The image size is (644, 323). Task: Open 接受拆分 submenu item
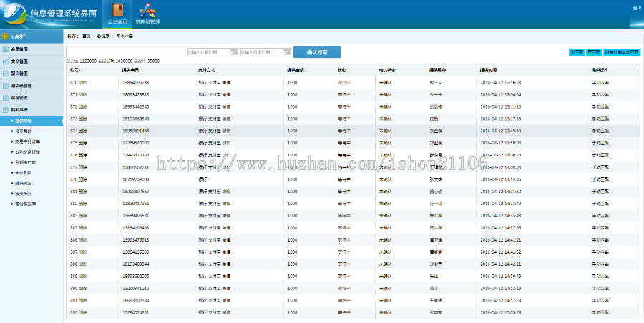24,194
